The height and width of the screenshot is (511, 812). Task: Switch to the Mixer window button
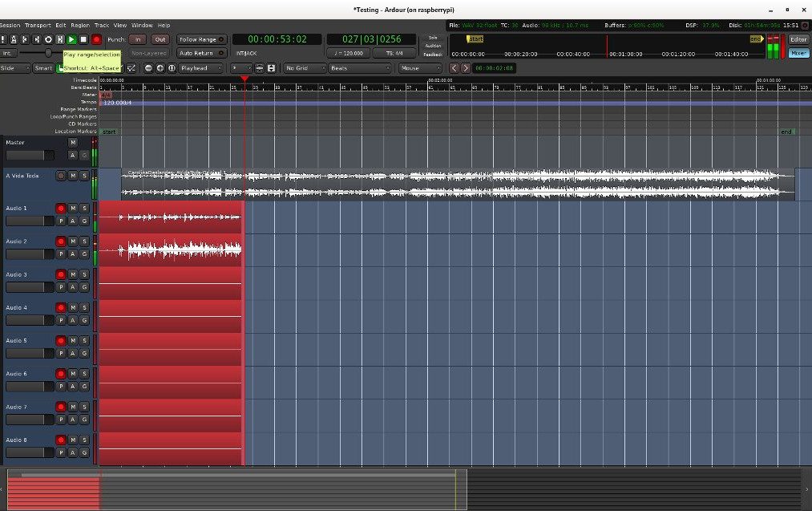click(x=798, y=53)
